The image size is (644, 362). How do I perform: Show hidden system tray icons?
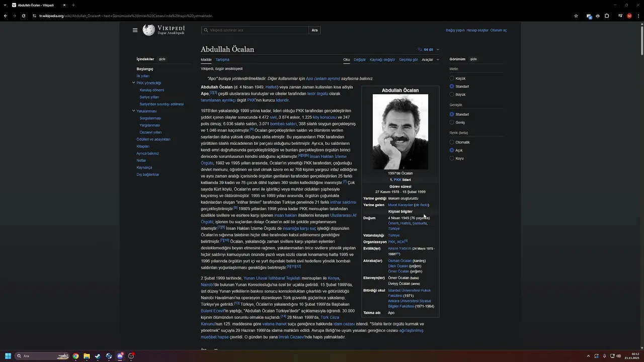click(588, 356)
